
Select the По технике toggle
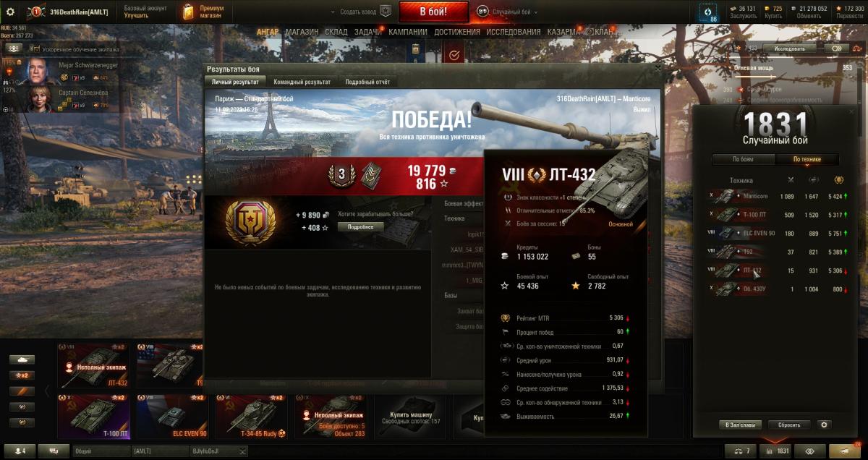(x=807, y=159)
